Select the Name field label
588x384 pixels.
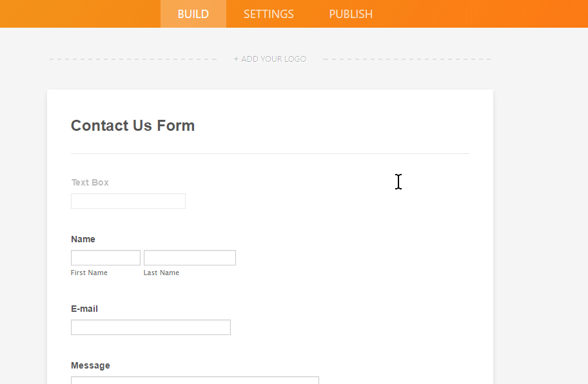tap(83, 239)
